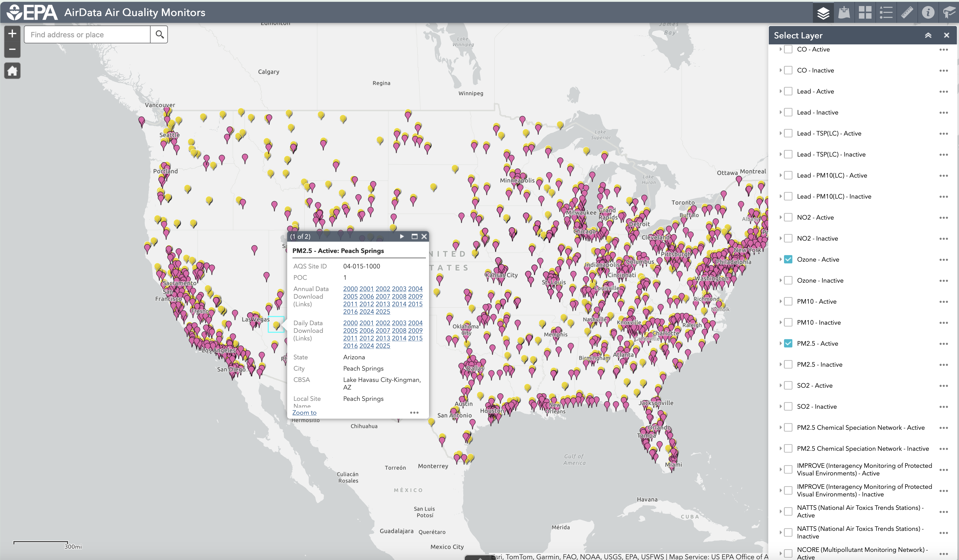Expand the SO2 - Inactive layer
This screenshot has width=959, height=560.
(x=780, y=406)
